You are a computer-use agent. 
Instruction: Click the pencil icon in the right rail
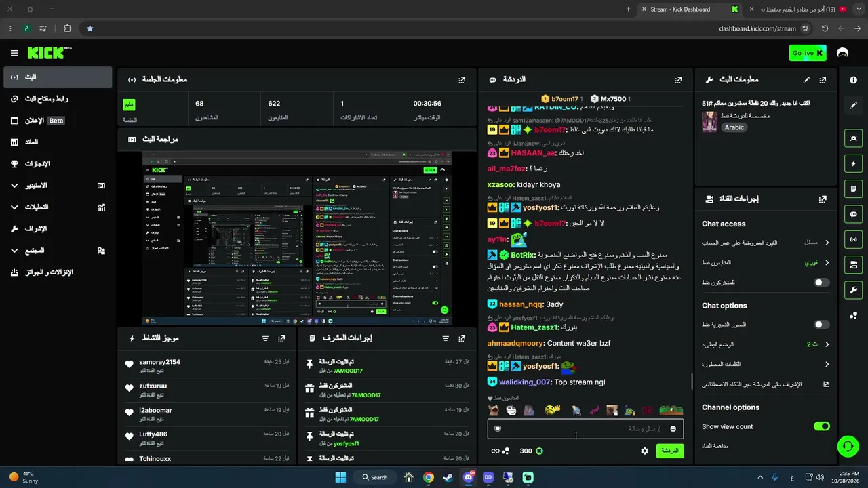[x=853, y=105]
